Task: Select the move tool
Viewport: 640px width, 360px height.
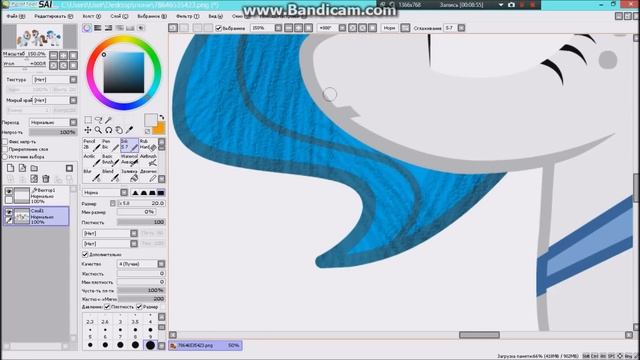Action: pyautogui.click(x=88, y=130)
